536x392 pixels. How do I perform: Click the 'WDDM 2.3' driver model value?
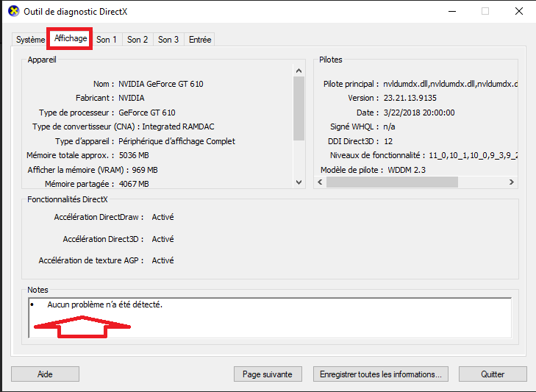pyautogui.click(x=407, y=170)
